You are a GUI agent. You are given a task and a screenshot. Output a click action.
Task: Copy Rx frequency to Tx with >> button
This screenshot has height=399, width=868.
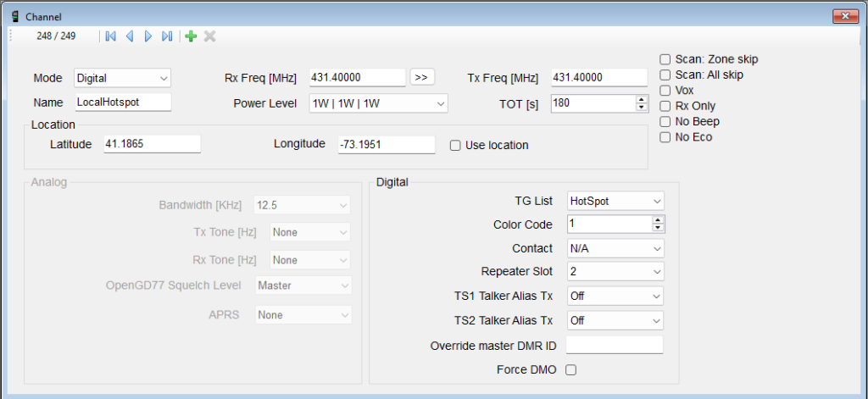point(421,77)
